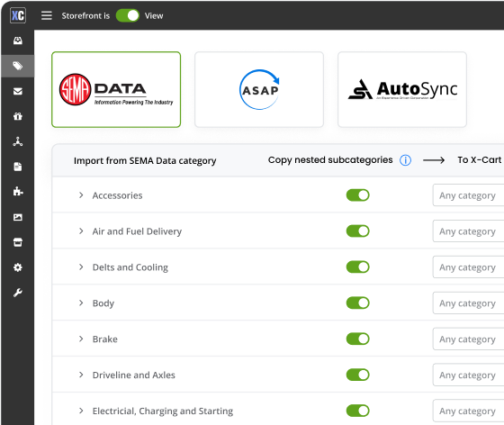Toggle nested subcategories for Driveline and Axles
This screenshot has height=425, width=504.
(358, 375)
